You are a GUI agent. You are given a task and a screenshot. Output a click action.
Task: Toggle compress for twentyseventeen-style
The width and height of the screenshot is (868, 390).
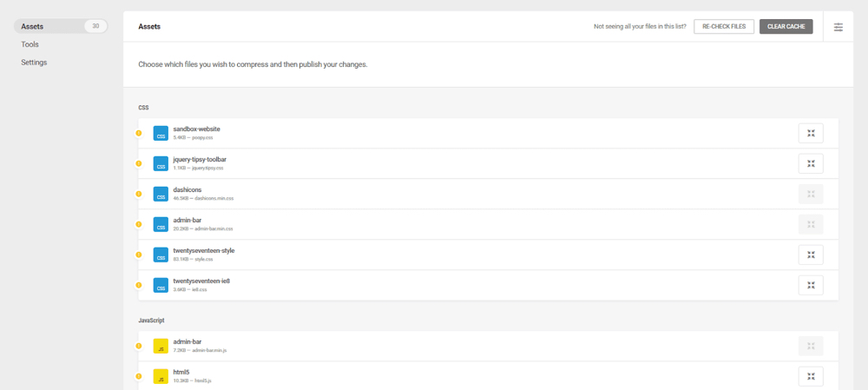[x=811, y=254]
